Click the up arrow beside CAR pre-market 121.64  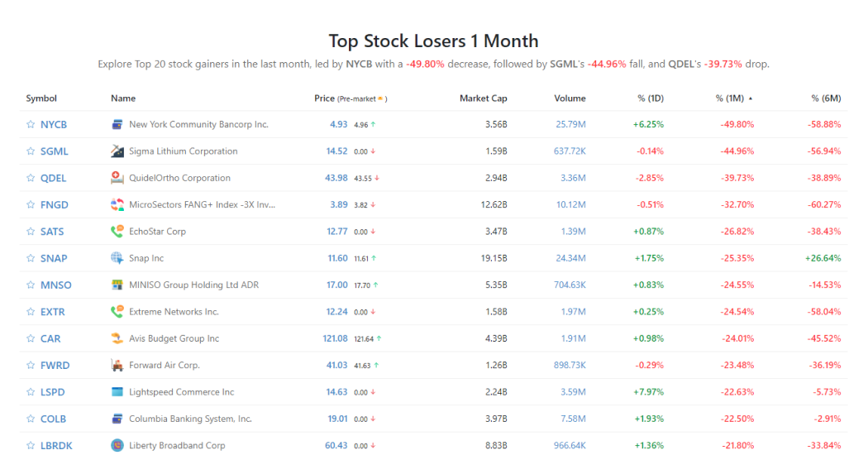[x=379, y=338]
